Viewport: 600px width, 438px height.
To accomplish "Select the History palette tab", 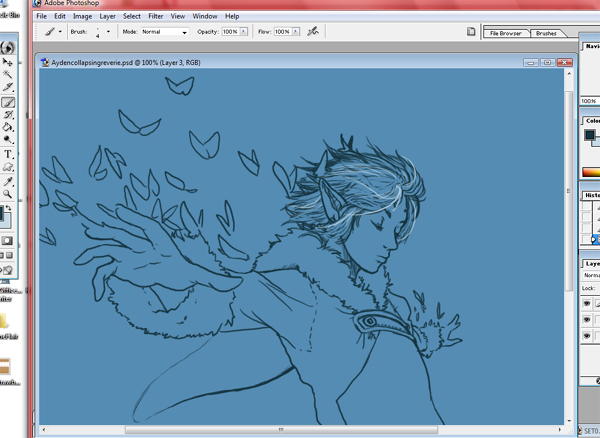I will (x=592, y=195).
